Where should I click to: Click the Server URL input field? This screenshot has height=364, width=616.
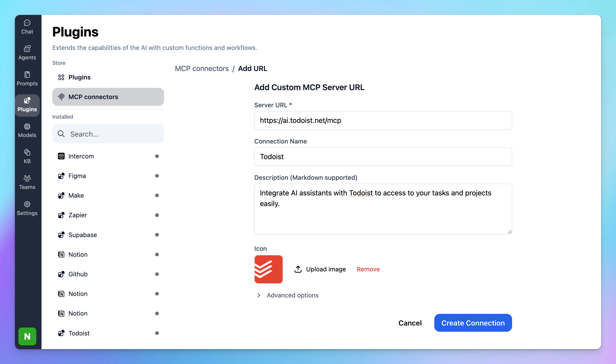[x=383, y=120]
